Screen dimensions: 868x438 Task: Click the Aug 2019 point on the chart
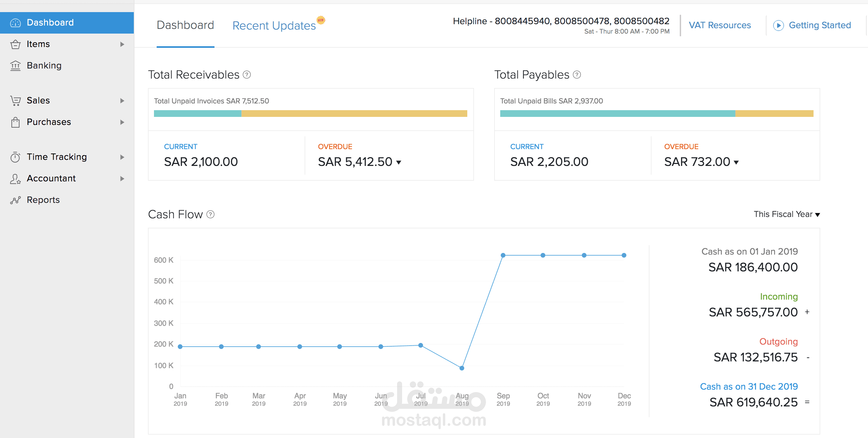tap(461, 368)
